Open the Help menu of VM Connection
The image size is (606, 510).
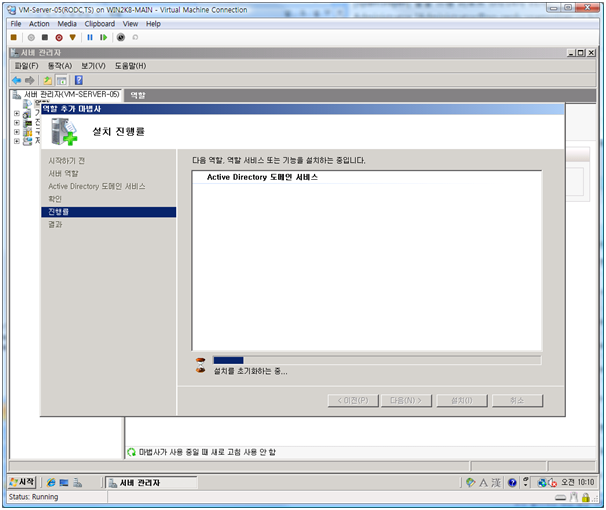tap(153, 24)
